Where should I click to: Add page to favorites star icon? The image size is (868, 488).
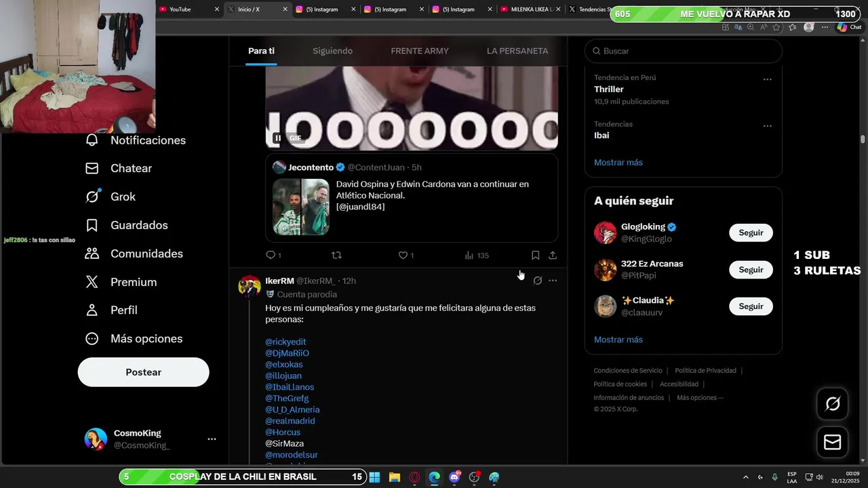(x=776, y=27)
